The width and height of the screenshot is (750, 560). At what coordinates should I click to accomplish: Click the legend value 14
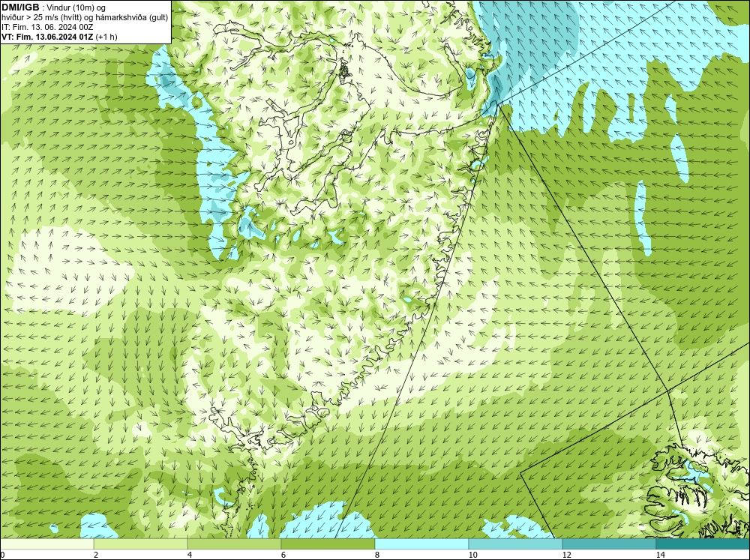point(661,555)
